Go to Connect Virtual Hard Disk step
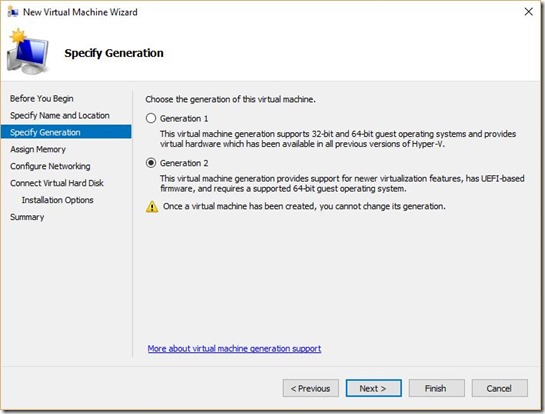This screenshot has width=545, height=414. 57,183
